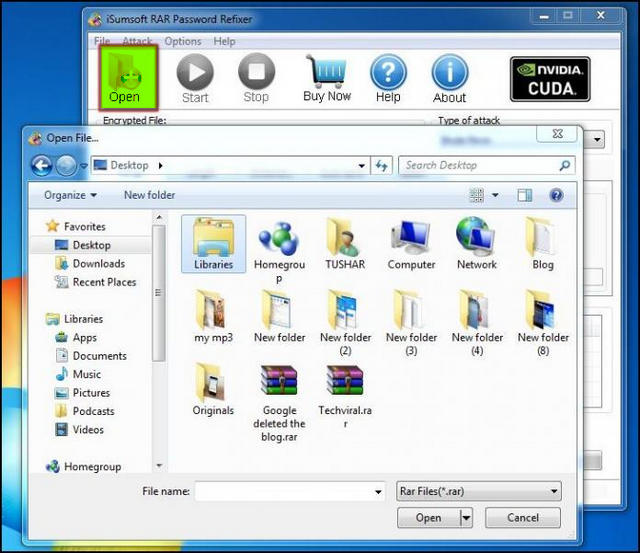
Task: Click the Open toolbar icon in RAR Password Refixer
Action: point(128,78)
